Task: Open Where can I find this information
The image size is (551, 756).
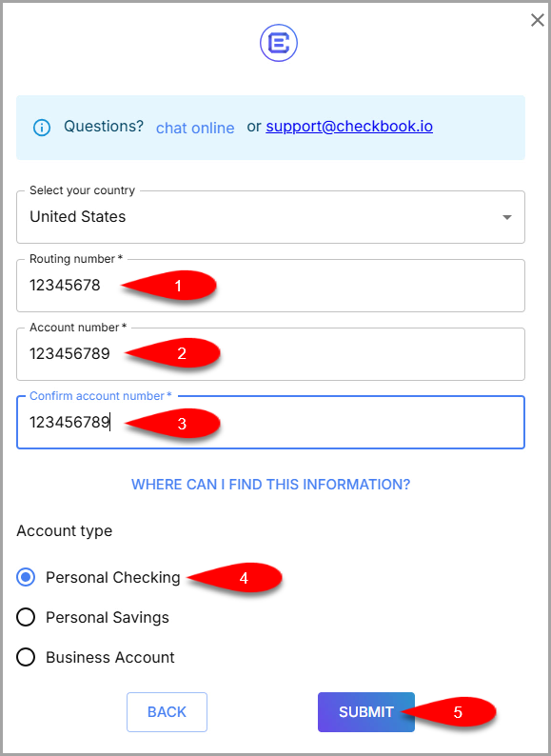Action: [x=271, y=484]
